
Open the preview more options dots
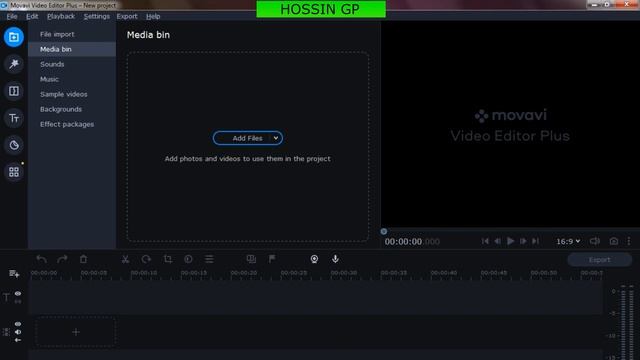(629, 241)
